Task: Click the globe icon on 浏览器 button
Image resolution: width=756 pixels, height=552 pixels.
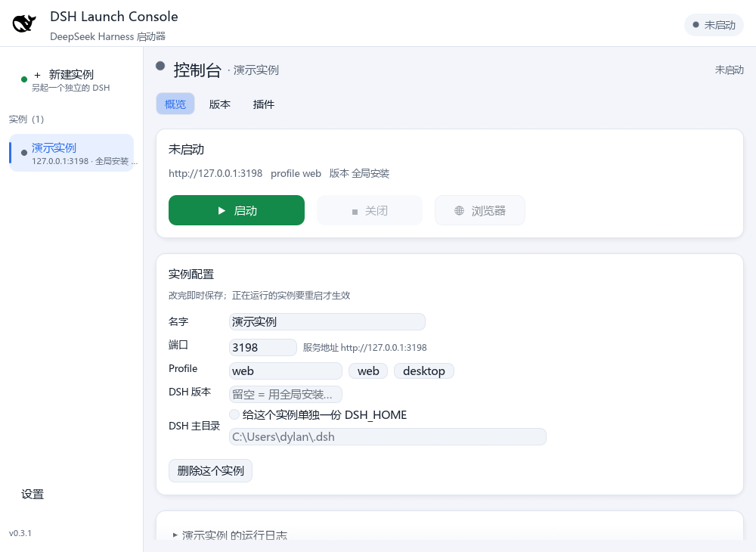Action: coord(459,211)
